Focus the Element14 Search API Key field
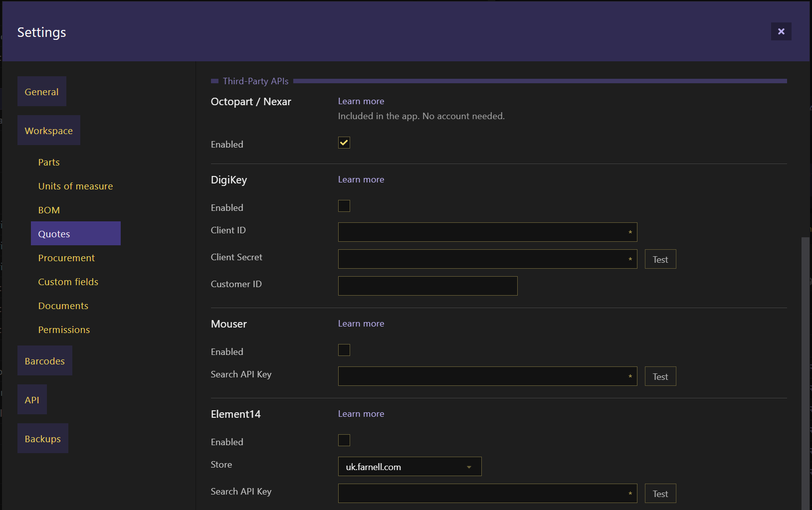The width and height of the screenshot is (812, 510). (488, 493)
